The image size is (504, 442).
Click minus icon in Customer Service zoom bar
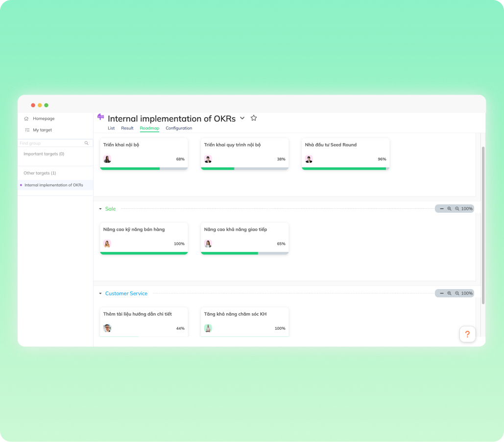pyautogui.click(x=442, y=294)
